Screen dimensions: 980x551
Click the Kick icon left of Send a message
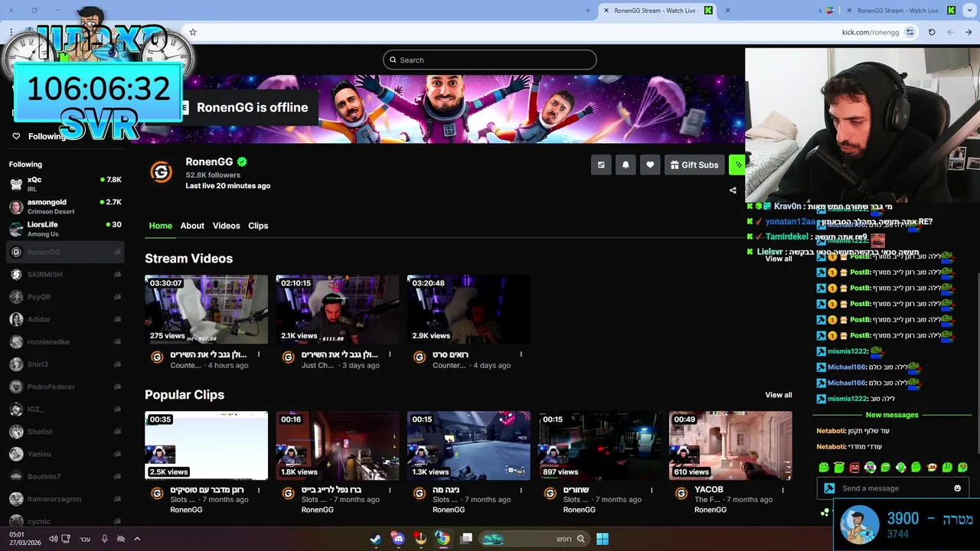click(829, 488)
